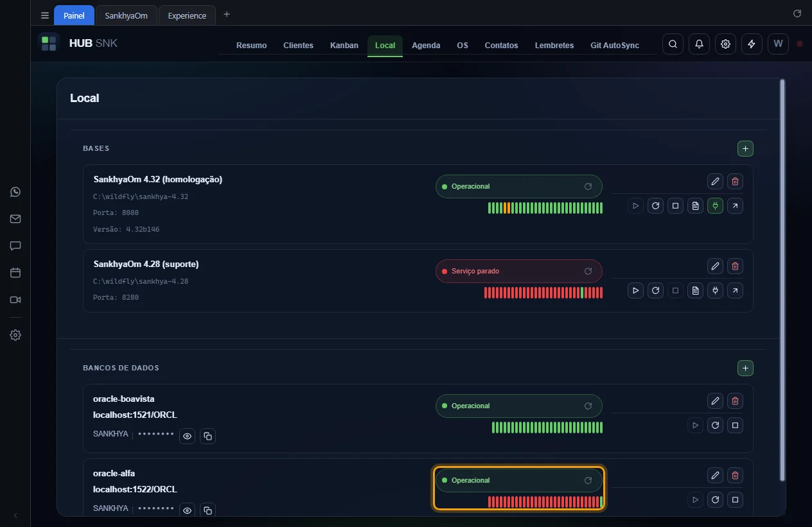Open the hamburger menu beside Painel tab
Screen dimensions: 812x527
click(44, 15)
